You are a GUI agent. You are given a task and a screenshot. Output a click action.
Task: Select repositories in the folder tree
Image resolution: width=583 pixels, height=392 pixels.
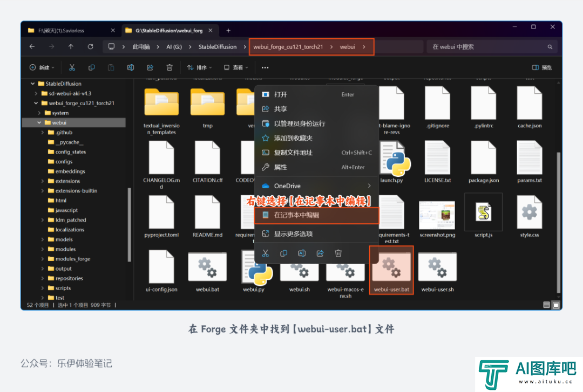point(69,278)
